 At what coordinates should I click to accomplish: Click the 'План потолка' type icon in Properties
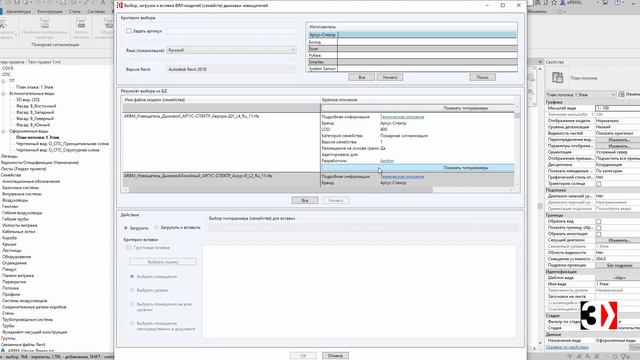pos(558,78)
